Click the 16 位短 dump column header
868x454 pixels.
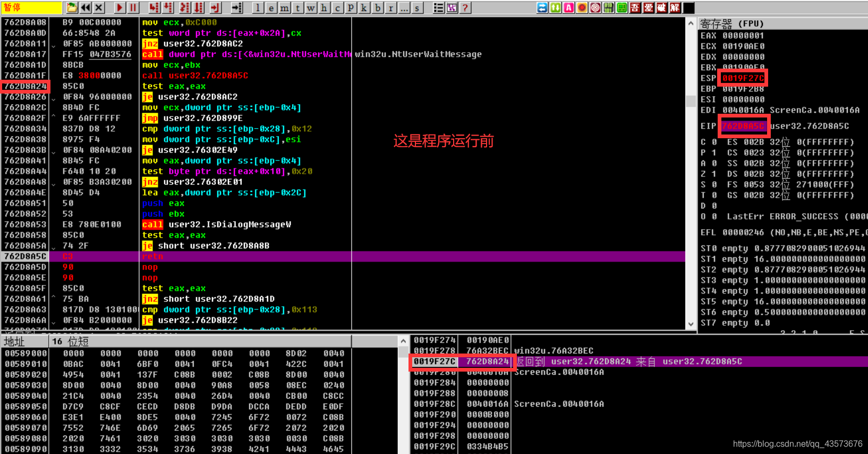click(x=200, y=341)
